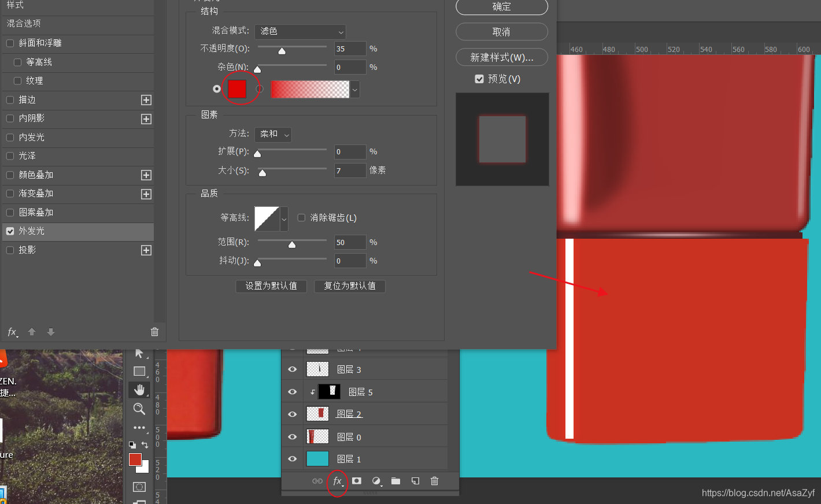Click 范围(R) range slider handle

click(x=292, y=244)
